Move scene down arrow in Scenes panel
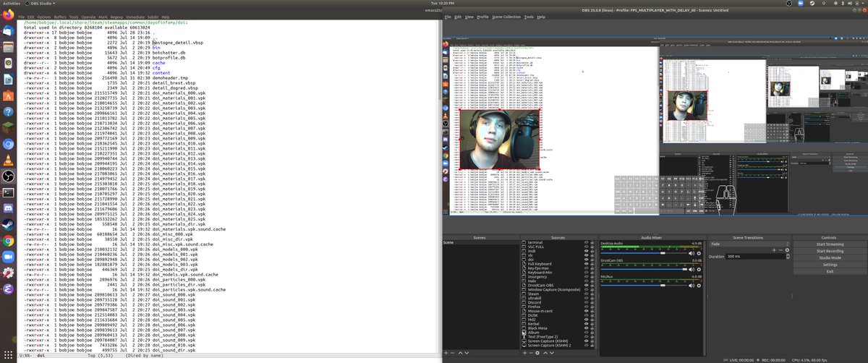Screen dimensions: 868x363 pyautogui.click(x=467, y=353)
